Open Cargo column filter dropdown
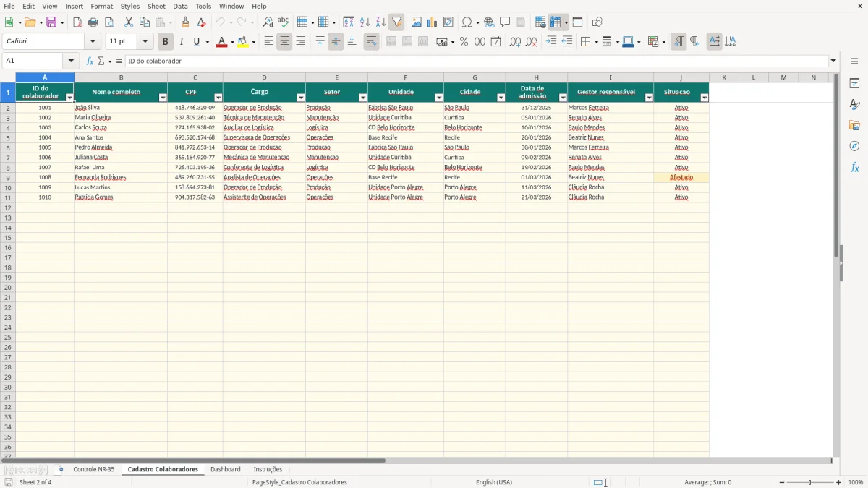Screen dimensions: 868x488 (x=301, y=98)
